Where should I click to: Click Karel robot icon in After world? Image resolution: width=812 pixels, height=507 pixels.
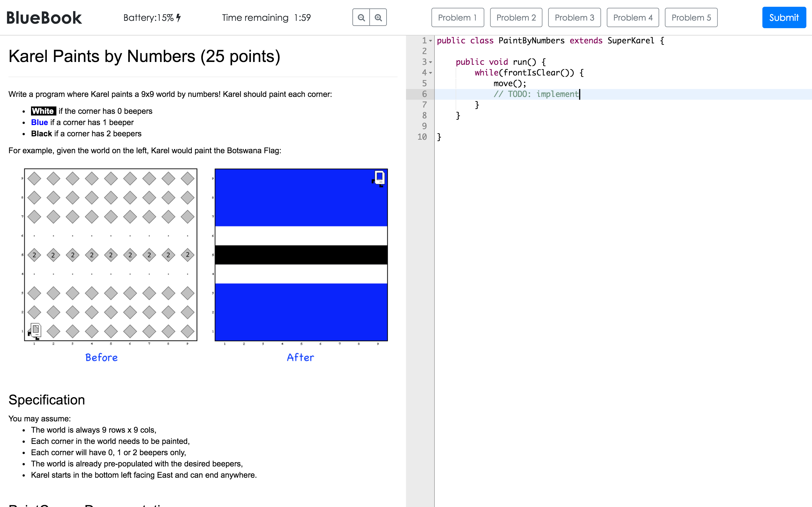(x=379, y=178)
